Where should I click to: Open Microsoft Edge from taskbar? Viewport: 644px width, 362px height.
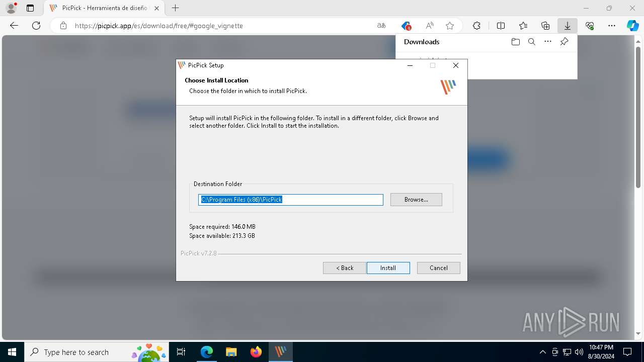pyautogui.click(x=207, y=352)
